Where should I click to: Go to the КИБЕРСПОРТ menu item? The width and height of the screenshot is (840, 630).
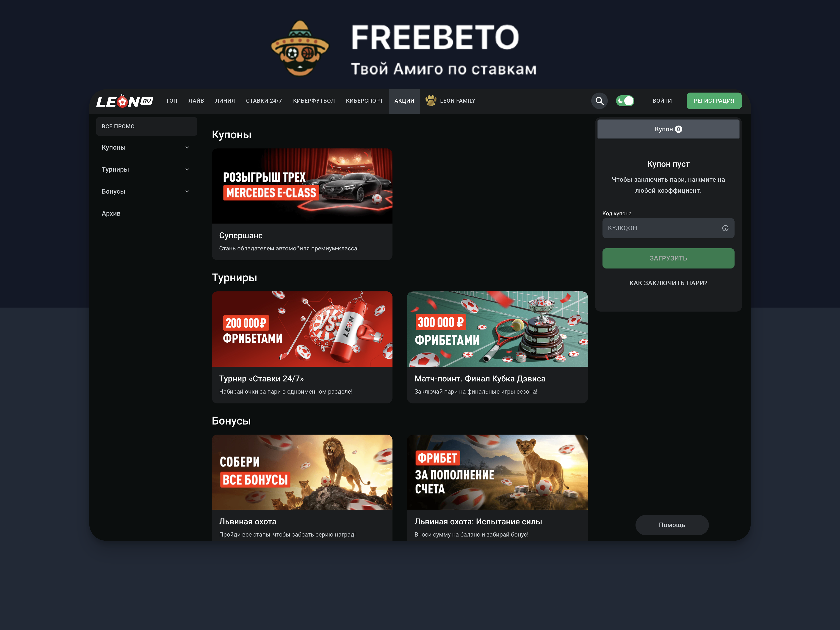pyautogui.click(x=364, y=101)
